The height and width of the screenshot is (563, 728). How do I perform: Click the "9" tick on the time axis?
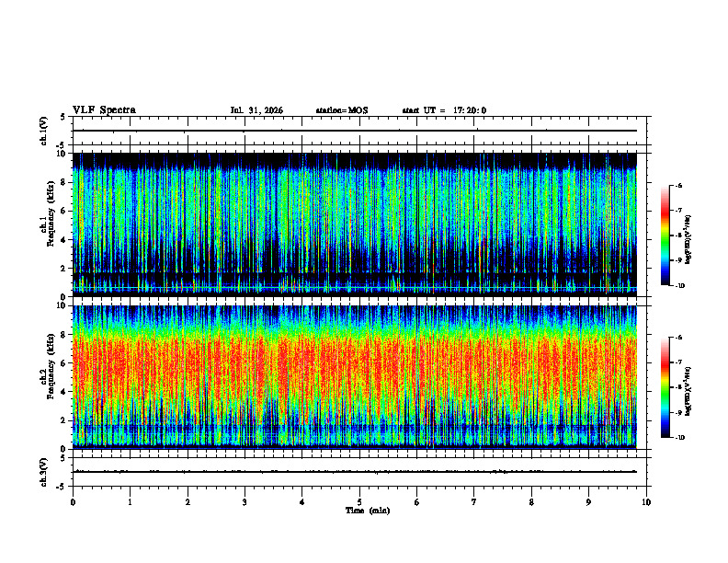(588, 502)
